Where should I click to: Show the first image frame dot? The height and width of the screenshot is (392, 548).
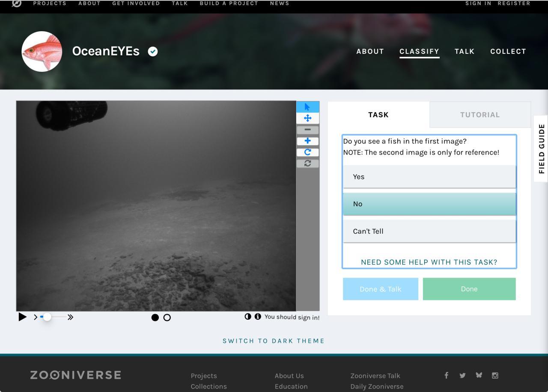(155, 318)
